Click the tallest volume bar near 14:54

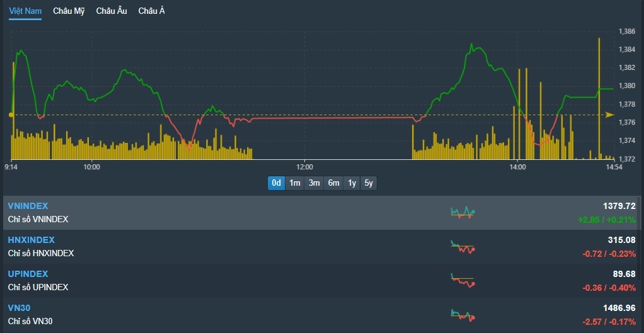tap(599, 94)
